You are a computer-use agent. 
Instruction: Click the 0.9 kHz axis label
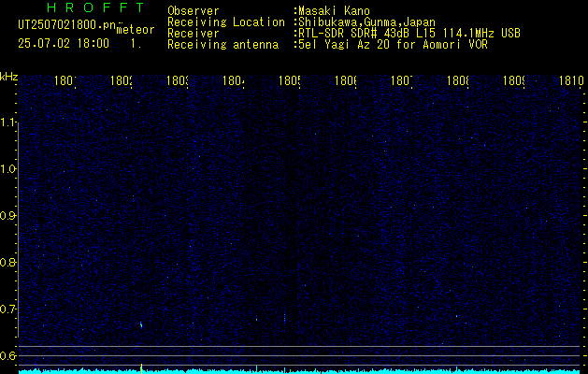point(8,216)
